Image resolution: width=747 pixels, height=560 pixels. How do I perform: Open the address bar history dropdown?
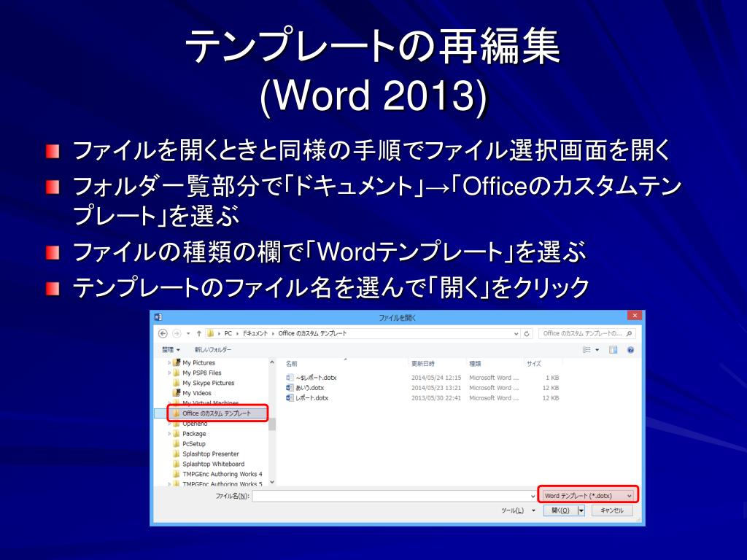[x=516, y=334]
